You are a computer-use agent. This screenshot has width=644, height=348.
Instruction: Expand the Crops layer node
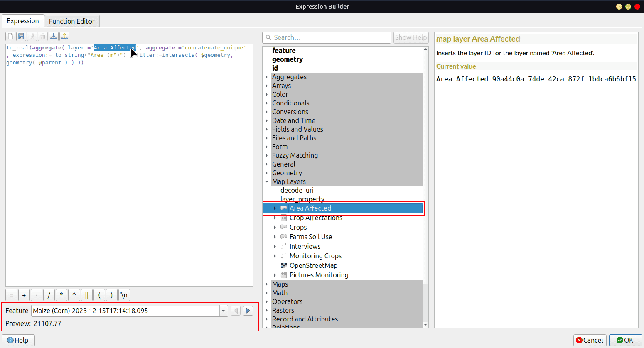point(275,228)
